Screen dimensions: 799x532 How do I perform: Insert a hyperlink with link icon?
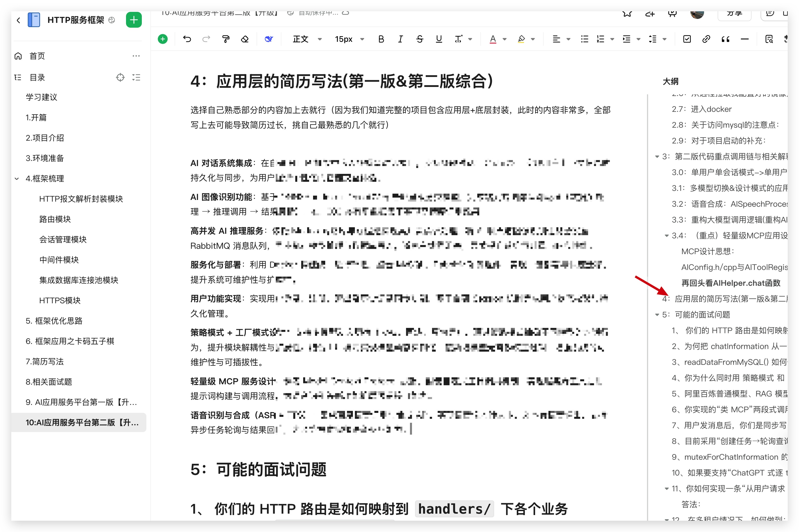tap(706, 39)
